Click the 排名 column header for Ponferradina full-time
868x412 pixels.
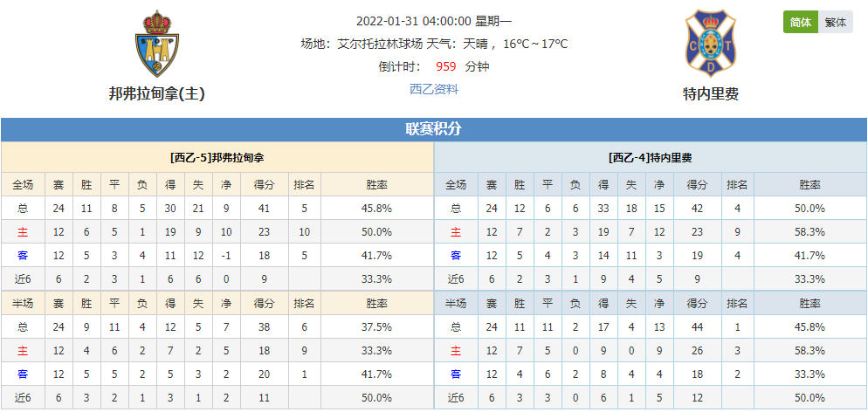click(x=304, y=185)
